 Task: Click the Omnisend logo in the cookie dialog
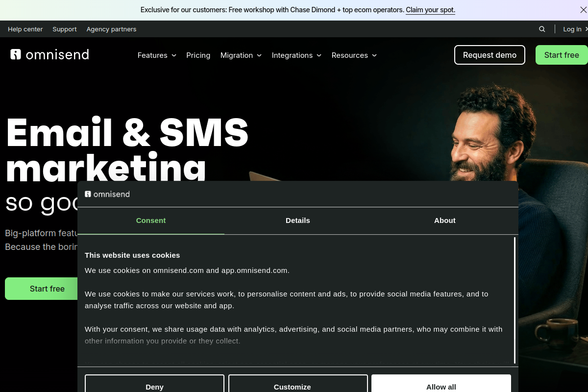coord(107,194)
